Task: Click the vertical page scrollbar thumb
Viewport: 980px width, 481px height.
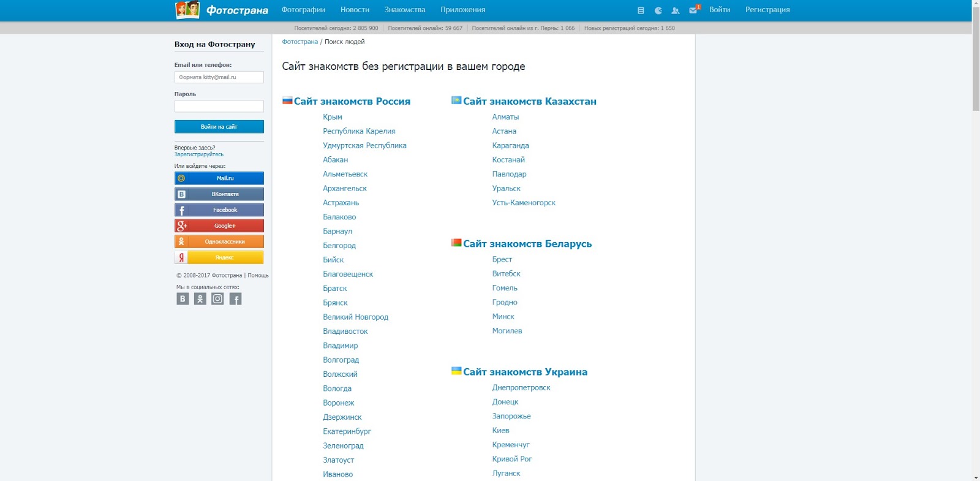Action: [x=976, y=59]
